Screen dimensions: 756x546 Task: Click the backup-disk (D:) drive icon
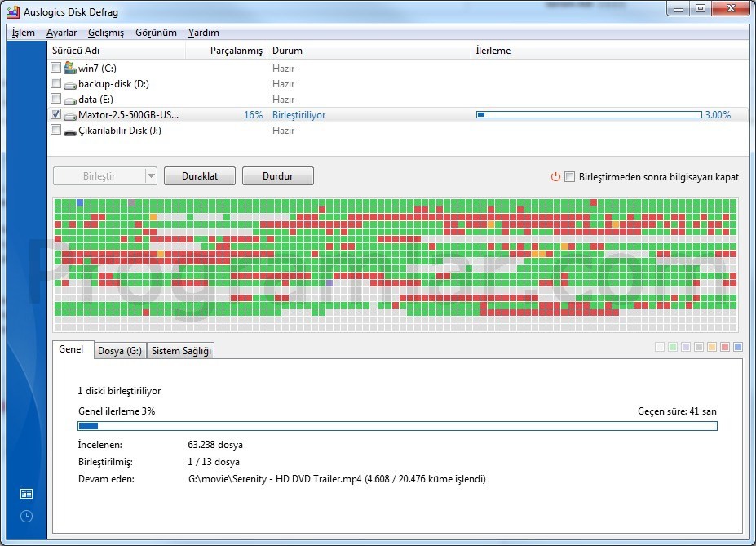point(70,84)
